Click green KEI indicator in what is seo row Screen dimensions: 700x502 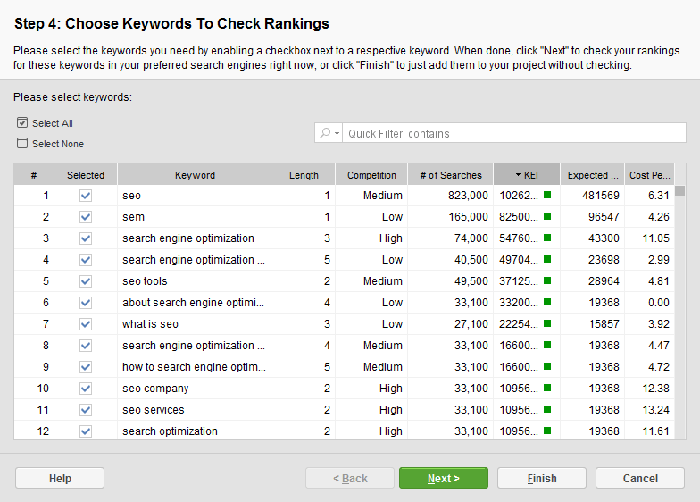[x=547, y=324]
